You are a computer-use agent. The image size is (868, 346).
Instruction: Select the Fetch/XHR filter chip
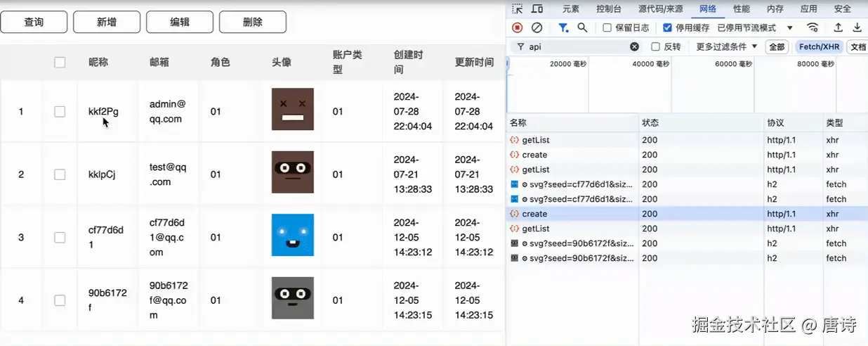point(820,46)
